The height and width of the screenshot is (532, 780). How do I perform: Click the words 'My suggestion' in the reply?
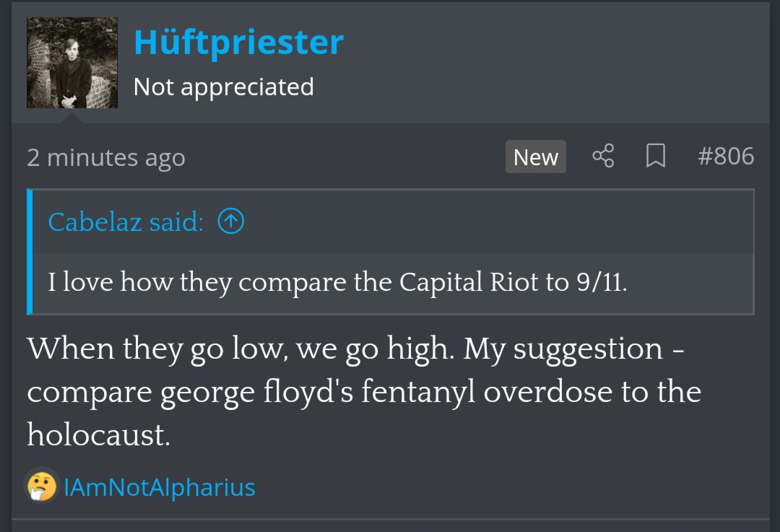563,349
